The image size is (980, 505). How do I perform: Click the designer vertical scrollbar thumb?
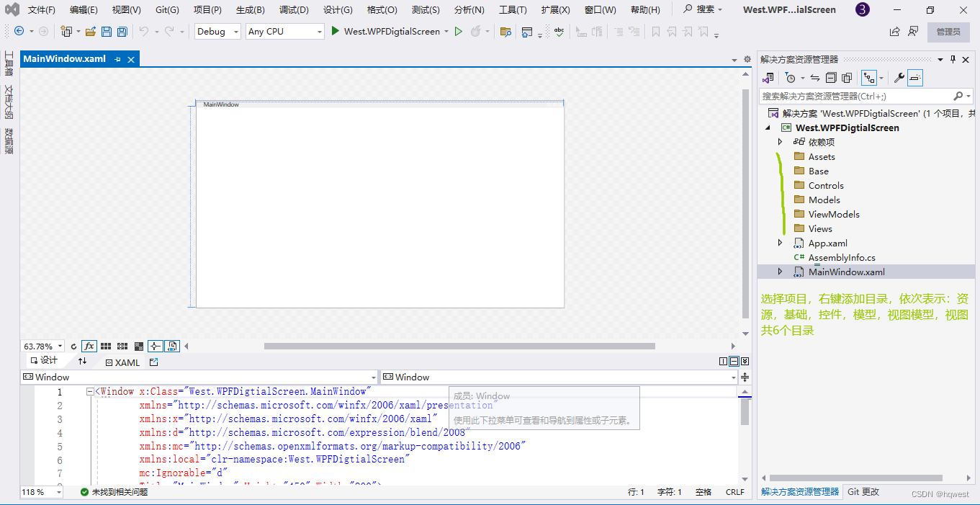[745, 202]
